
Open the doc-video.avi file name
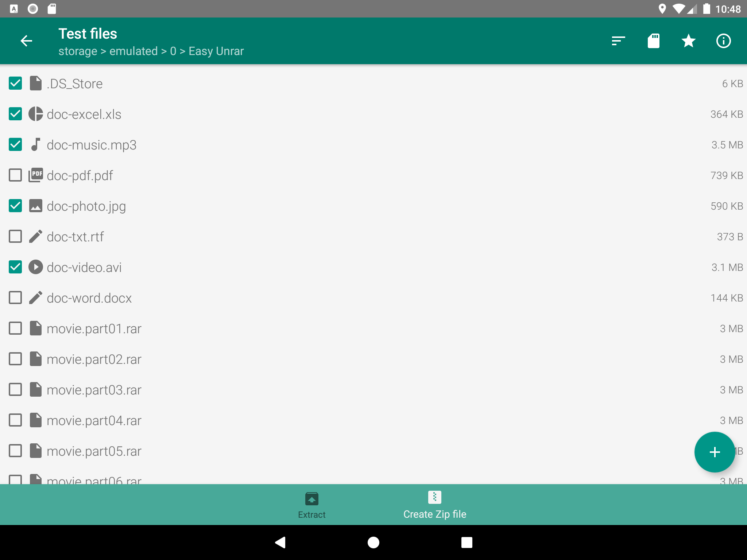pyautogui.click(x=84, y=267)
